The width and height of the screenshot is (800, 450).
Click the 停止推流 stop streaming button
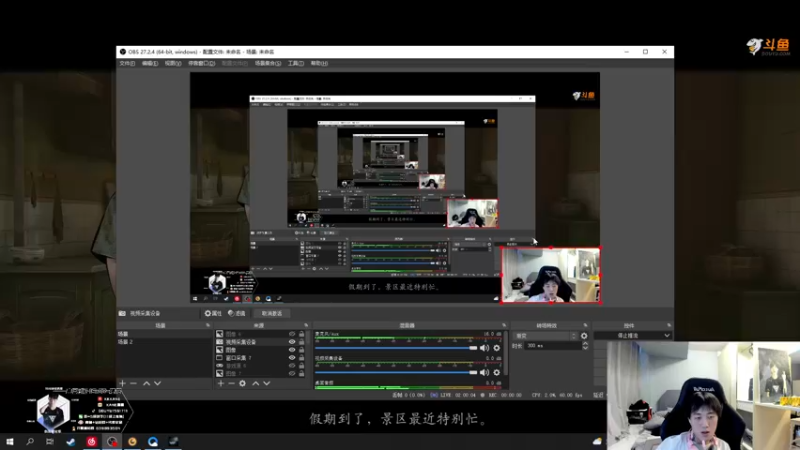628,335
